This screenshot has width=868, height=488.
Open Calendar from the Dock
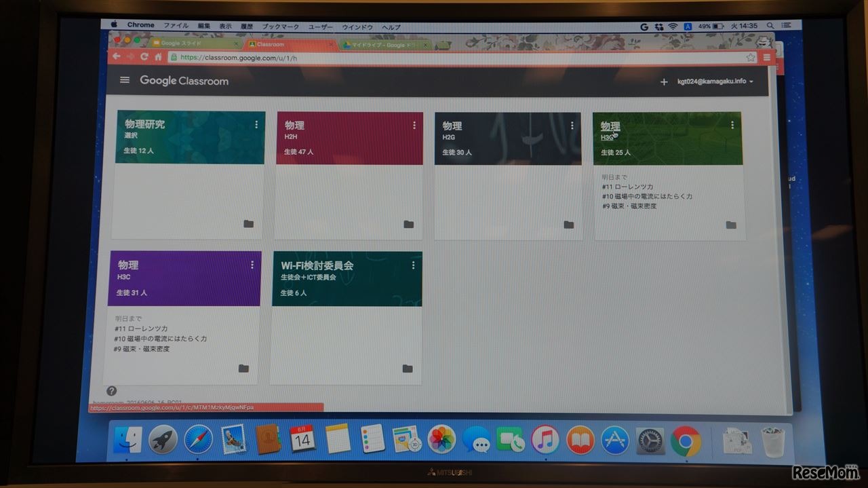pyautogui.click(x=302, y=439)
